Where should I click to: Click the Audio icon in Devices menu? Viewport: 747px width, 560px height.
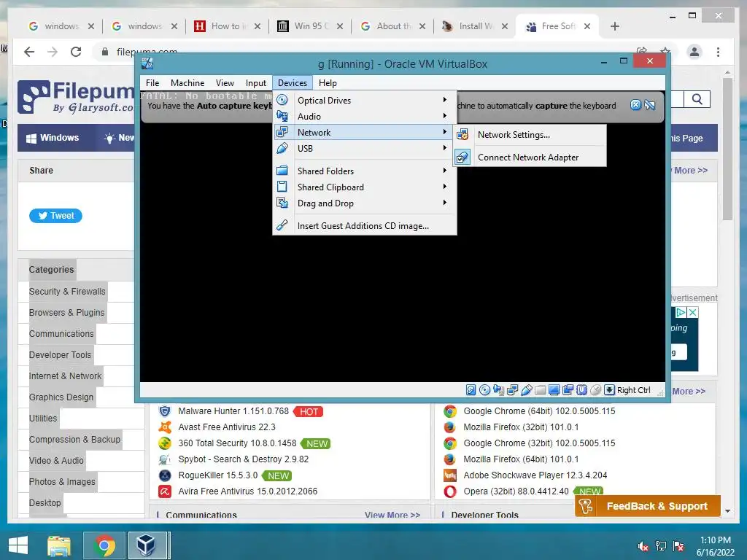point(282,116)
